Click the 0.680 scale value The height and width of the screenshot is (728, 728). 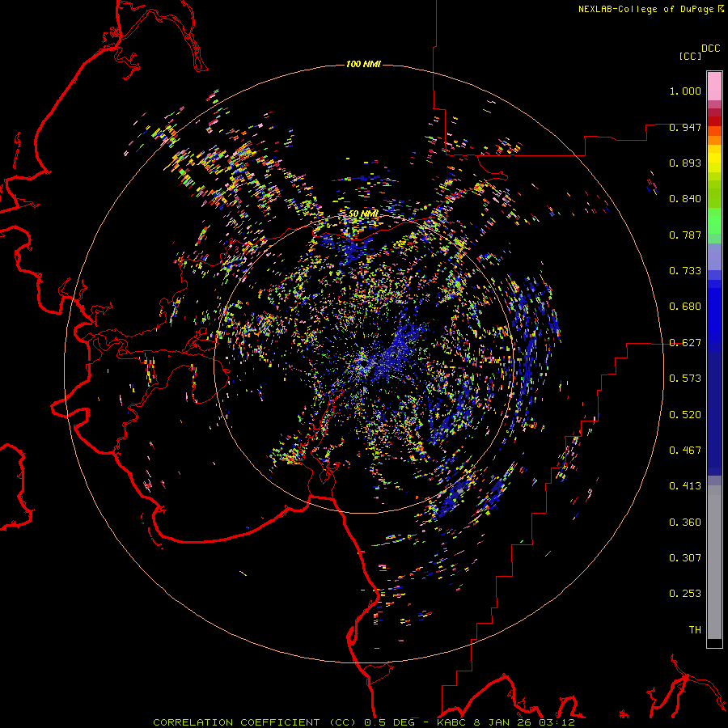click(685, 307)
